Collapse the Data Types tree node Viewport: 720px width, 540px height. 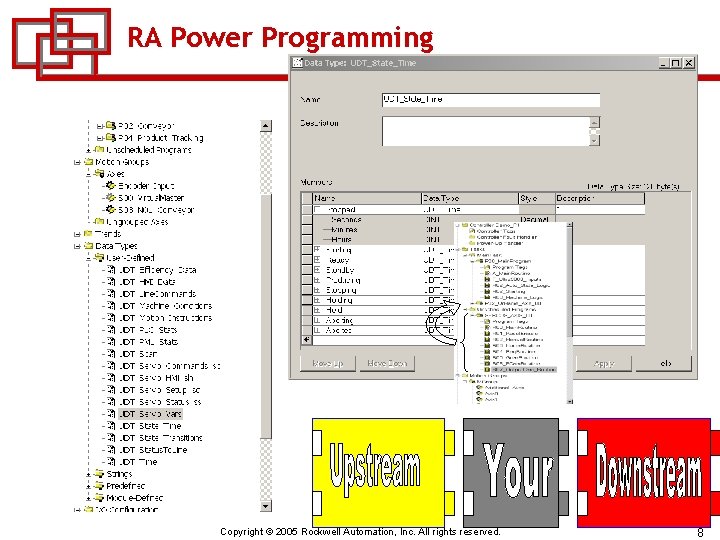click(77, 246)
